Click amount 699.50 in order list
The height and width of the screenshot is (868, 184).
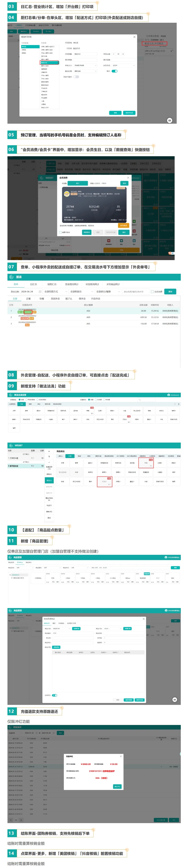(143, 317)
